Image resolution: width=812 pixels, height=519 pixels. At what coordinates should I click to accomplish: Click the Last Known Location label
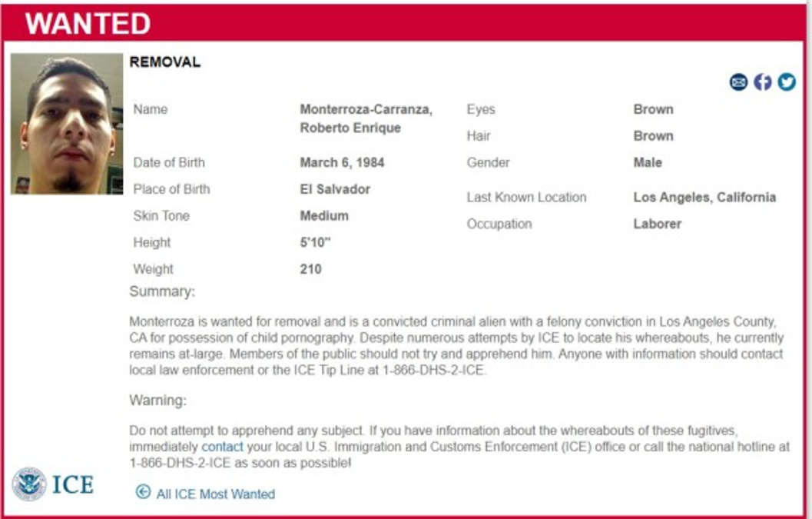(x=526, y=198)
